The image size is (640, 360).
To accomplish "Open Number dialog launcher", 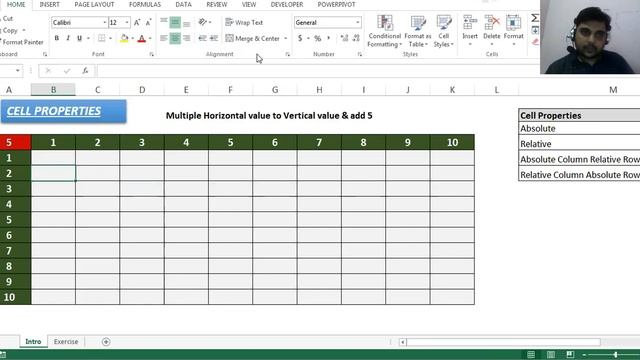I will pyautogui.click(x=360, y=54).
